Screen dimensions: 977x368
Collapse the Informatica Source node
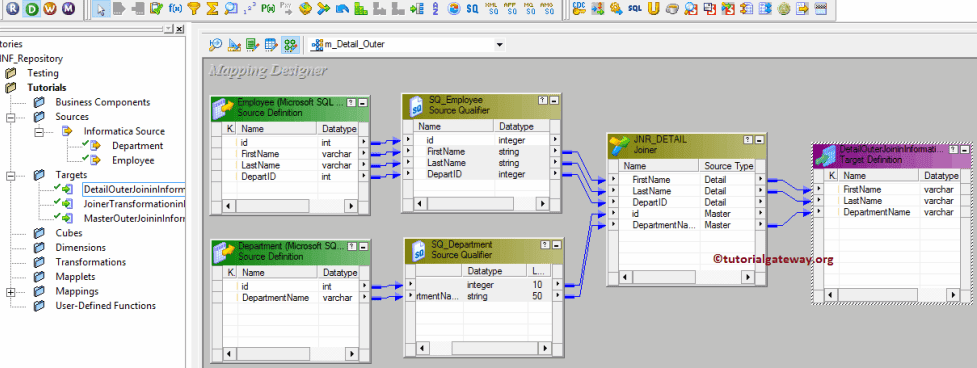click(40, 131)
